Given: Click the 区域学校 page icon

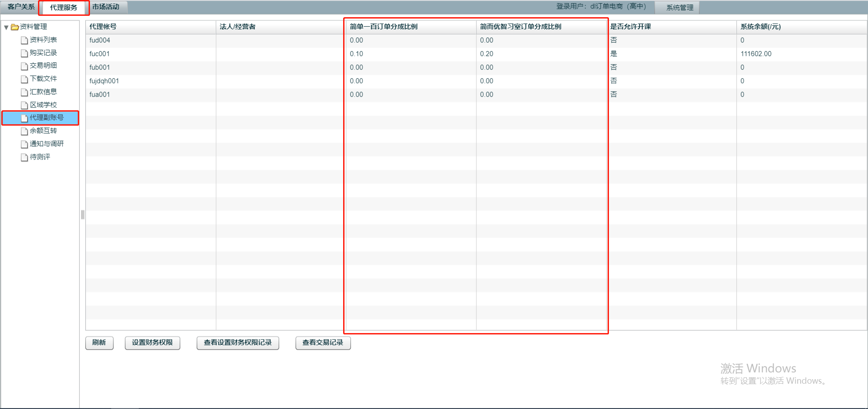Looking at the screenshot, I should click(24, 105).
